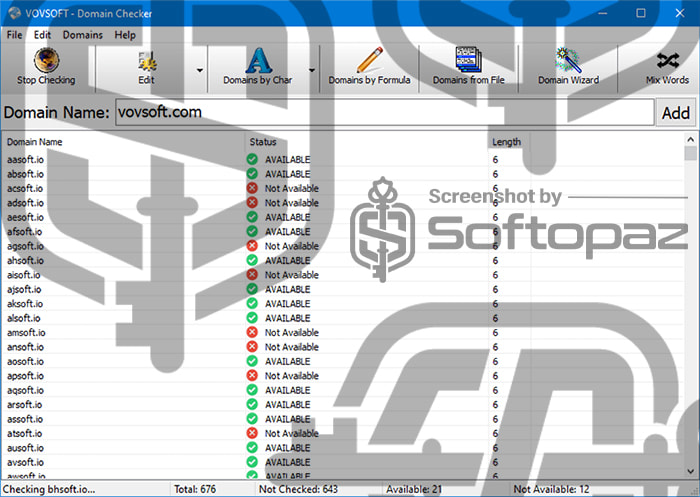Select the absoft.io domain entry
The height and width of the screenshot is (497, 700).
click(25, 174)
